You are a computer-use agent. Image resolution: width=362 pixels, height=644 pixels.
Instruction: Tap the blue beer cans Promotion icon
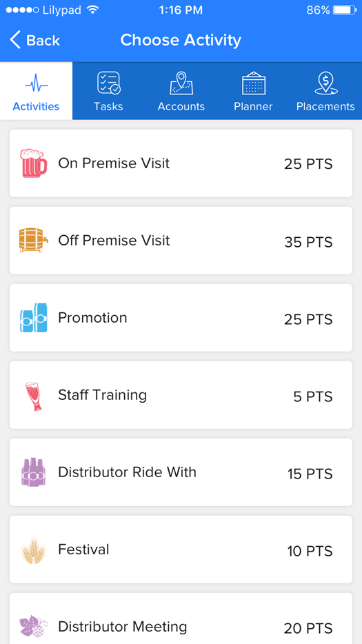click(x=34, y=317)
